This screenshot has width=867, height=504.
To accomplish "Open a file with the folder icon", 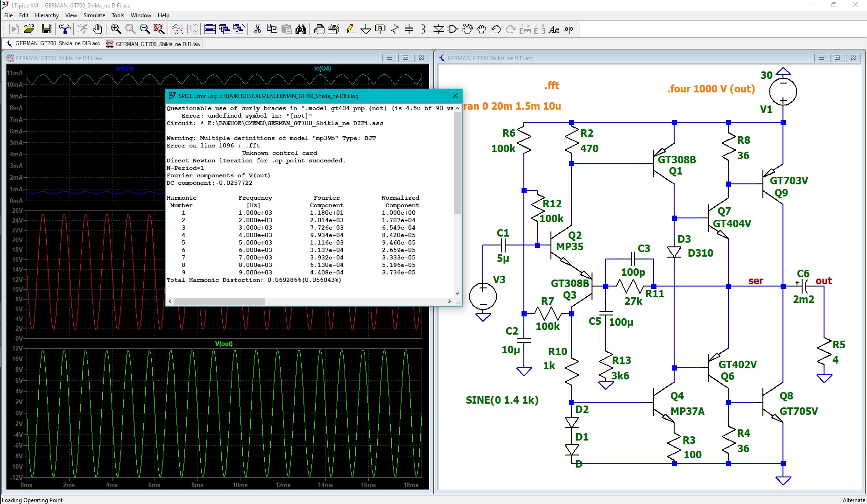I will point(29,29).
